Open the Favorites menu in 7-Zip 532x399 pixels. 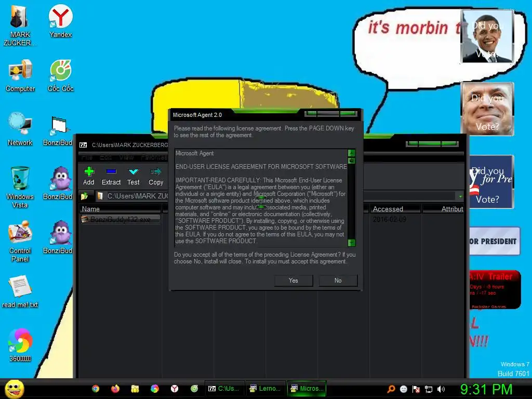click(x=154, y=157)
